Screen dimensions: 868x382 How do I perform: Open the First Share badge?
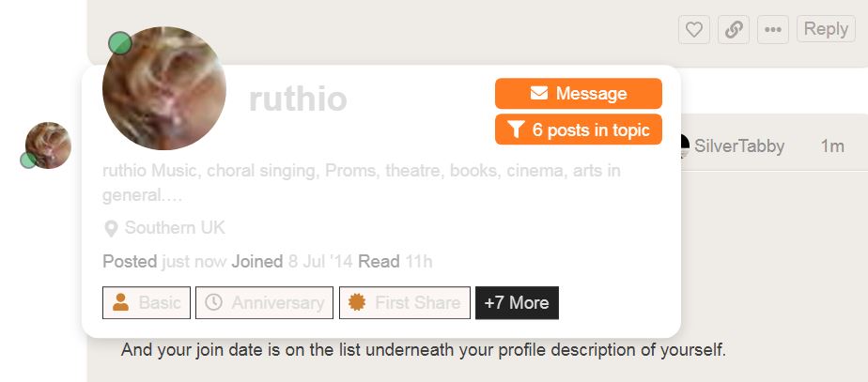(404, 302)
